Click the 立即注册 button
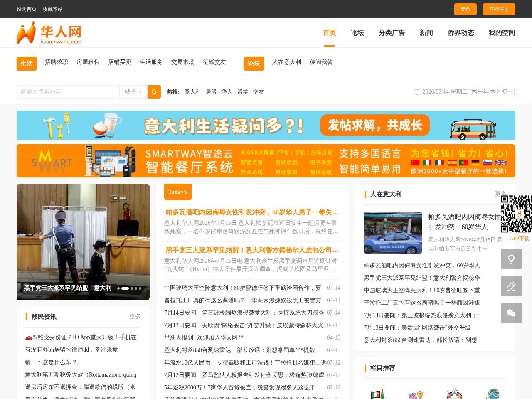The width and height of the screenshot is (532, 399). pyautogui.click(x=499, y=9)
